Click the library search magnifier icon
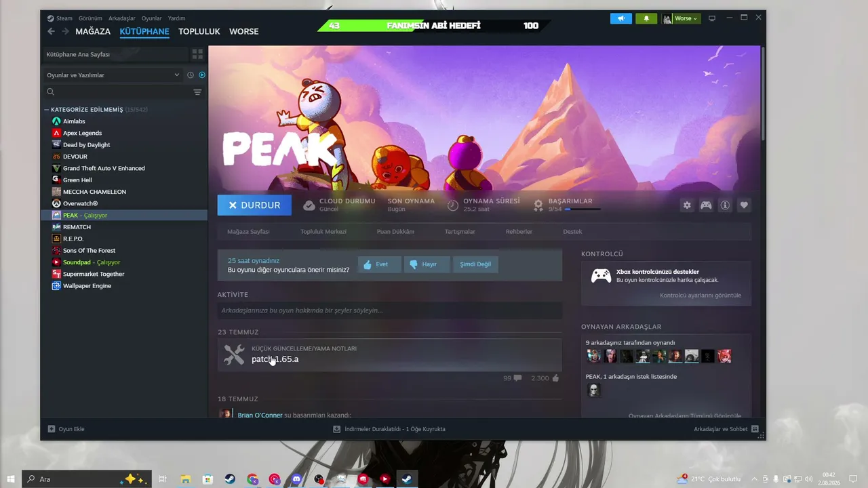 click(51, 92)
